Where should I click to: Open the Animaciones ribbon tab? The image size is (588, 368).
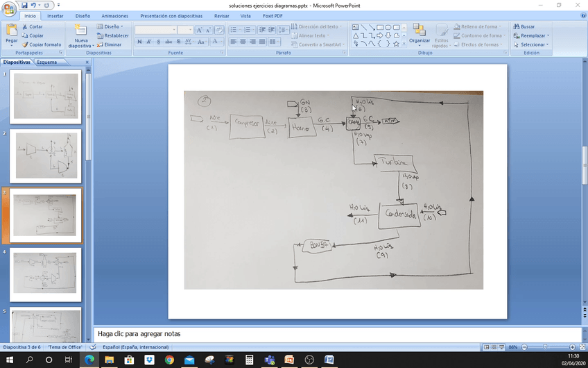point(114,15)
